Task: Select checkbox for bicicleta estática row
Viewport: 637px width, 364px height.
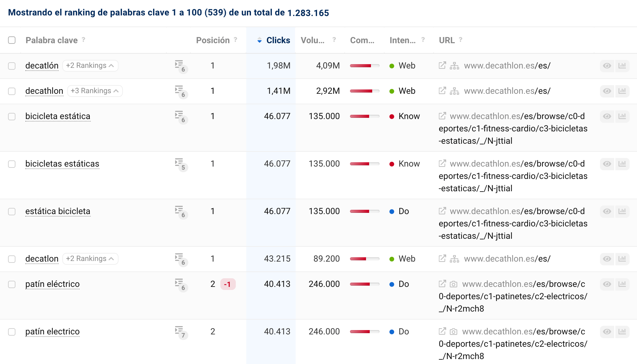Action: click(12, 116)
